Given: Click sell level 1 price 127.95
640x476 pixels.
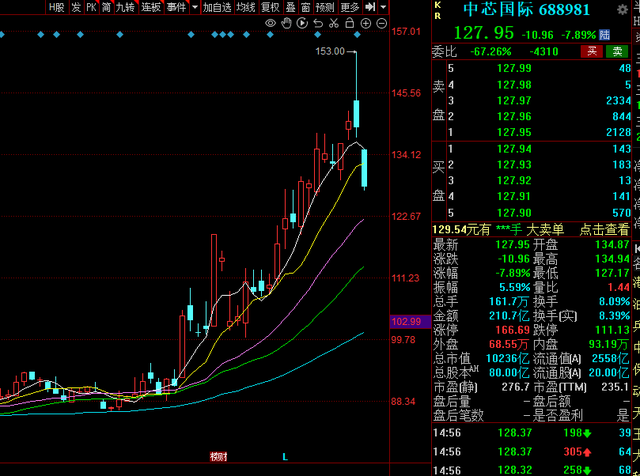Looking at the screenshot, I should point(514,132).
